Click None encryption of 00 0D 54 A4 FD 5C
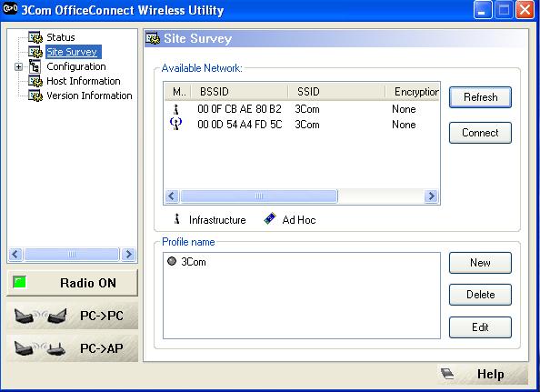 pyautogui.click(x=404, y=125)
